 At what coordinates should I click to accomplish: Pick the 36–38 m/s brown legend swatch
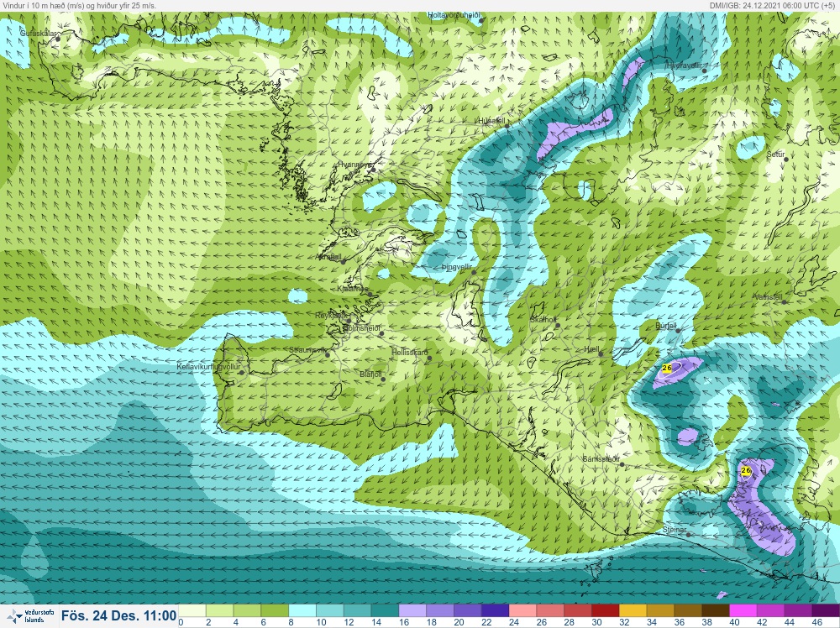[x=689, y=611]
